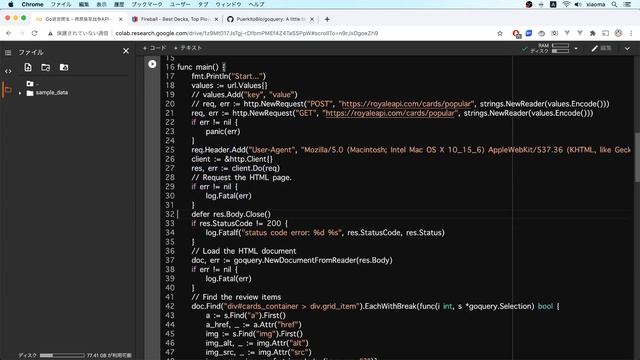Click the refresh folder icon
This screenshot has height=360, width=640.
coord(46,67)
